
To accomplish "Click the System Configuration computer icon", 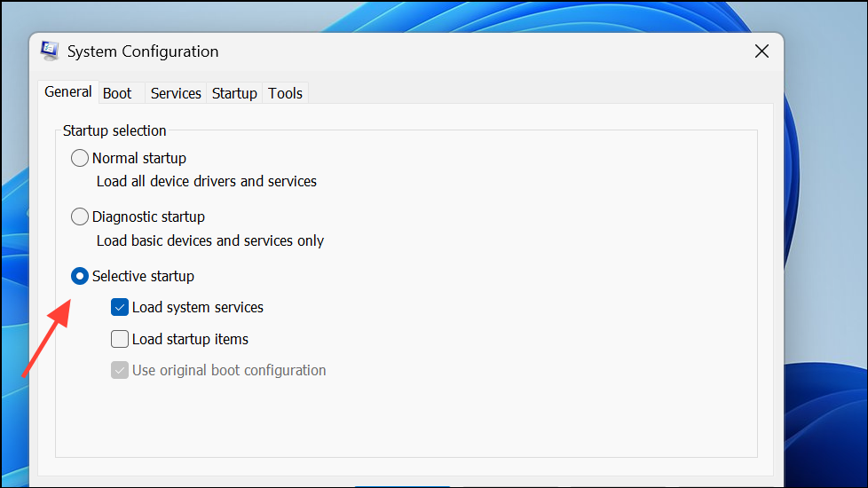I will tap(50, 51).
